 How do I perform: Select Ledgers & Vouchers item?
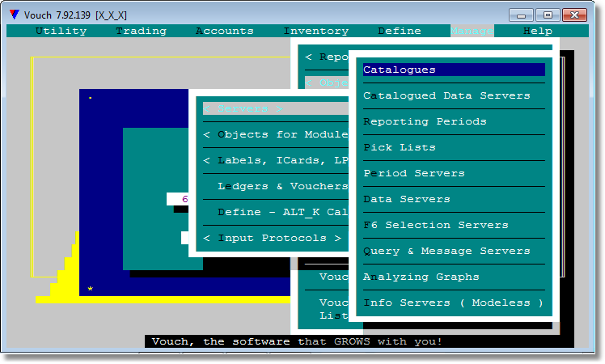click(283, 186)
